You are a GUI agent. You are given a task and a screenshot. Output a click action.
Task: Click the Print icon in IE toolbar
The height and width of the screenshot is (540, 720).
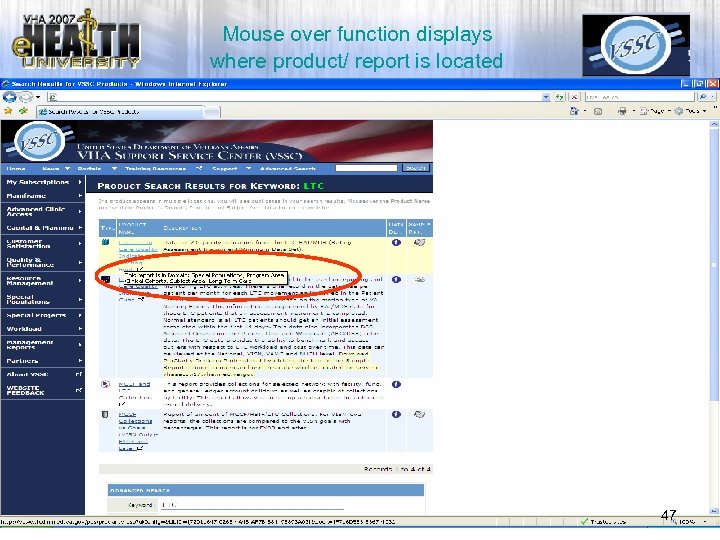[622, 111]
